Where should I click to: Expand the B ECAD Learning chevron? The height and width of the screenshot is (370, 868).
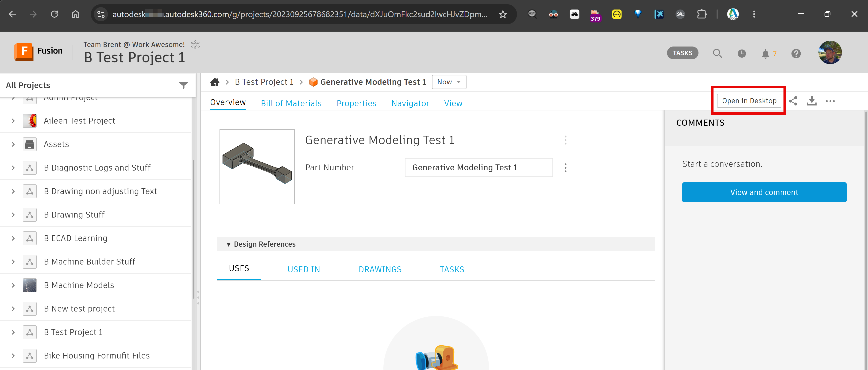coord(13,238)
